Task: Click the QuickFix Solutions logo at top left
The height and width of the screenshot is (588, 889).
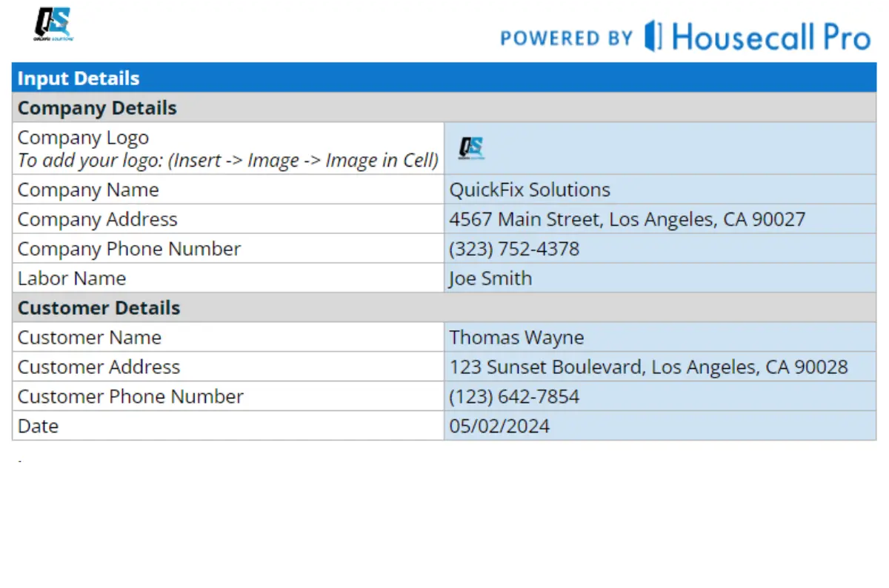Action: pyautogui.click(x=53, y=24)
